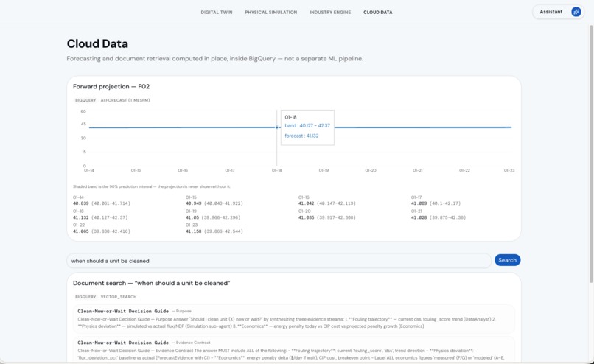This screenshot has height=364, width=594.
Task: Click the 01-17 x-axis label
Action: point(230,170)
